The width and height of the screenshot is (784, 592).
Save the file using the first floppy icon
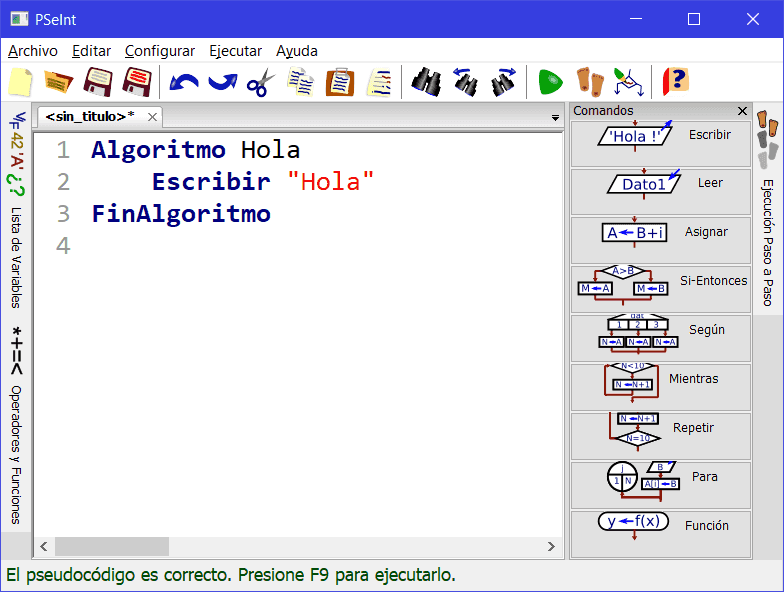98,82
